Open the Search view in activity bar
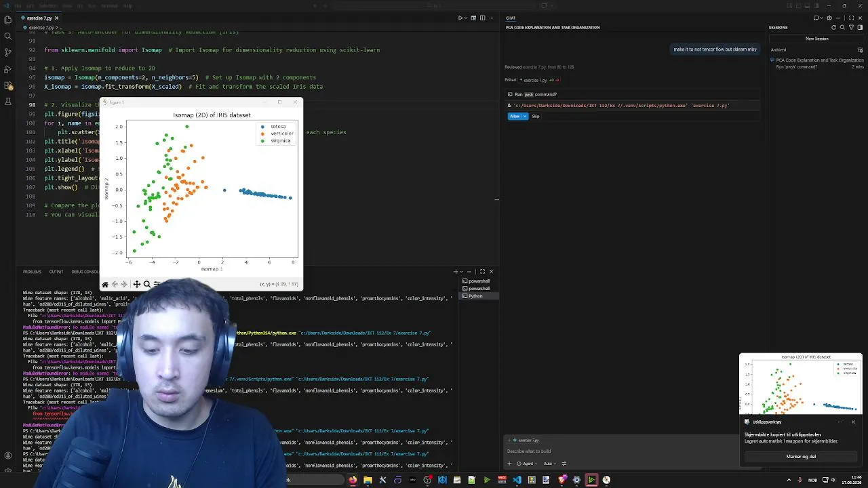Image resolution: width=868 pixels, height=488 pixels. pos(7,36)
